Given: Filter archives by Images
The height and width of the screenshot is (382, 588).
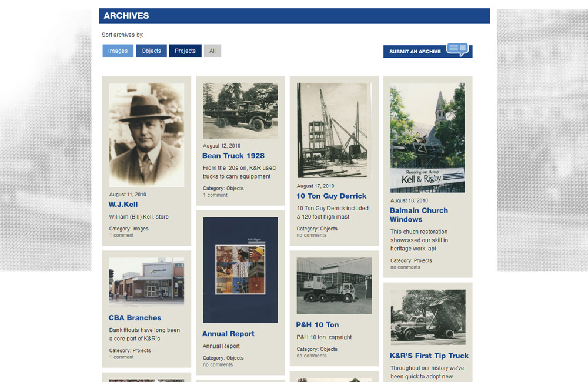Looking at the screenshot, I should pyautogui.click(x=118, y=51).
